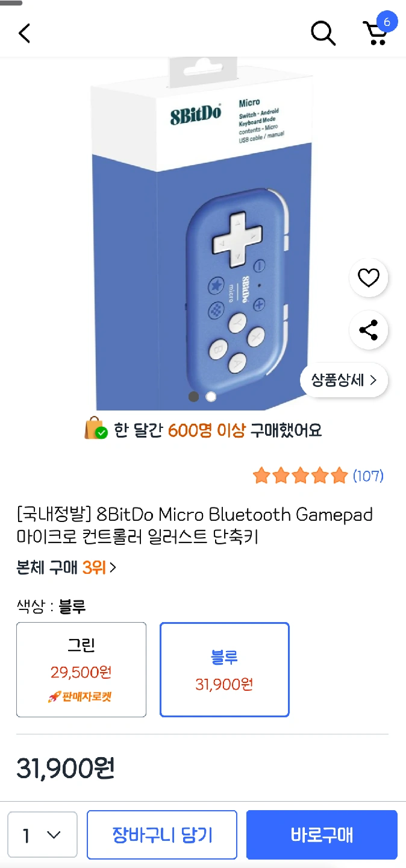Add product to wishlist with heart icon
Image resolution: width=406 pixels, height=868 pixels.
[369, 278]
